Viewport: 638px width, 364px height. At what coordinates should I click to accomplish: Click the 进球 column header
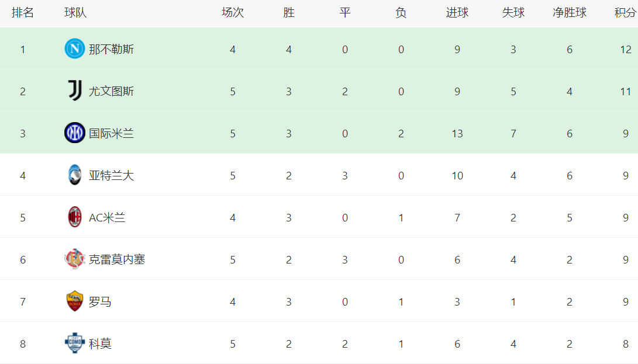(x=457, y=13)
